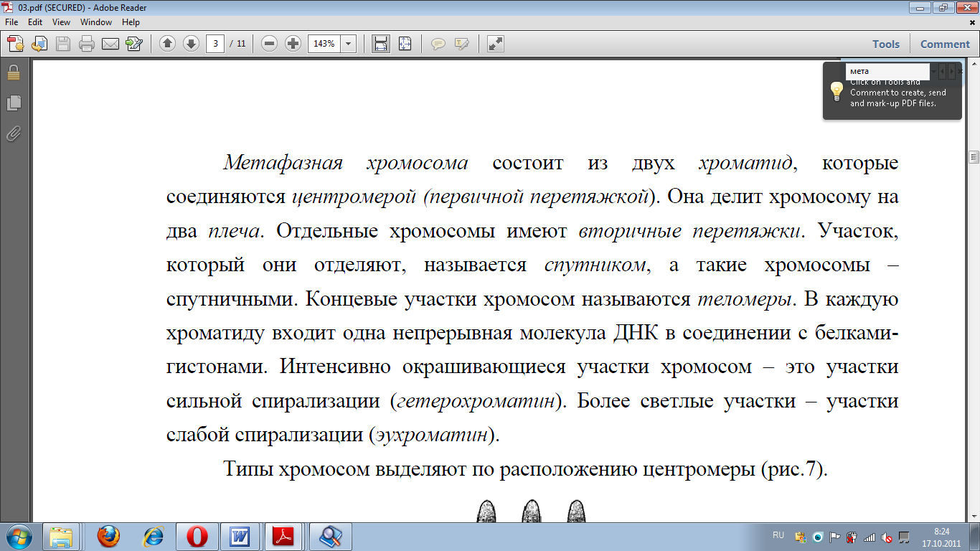Open the Help menu
980x551 pixels.
131,22
